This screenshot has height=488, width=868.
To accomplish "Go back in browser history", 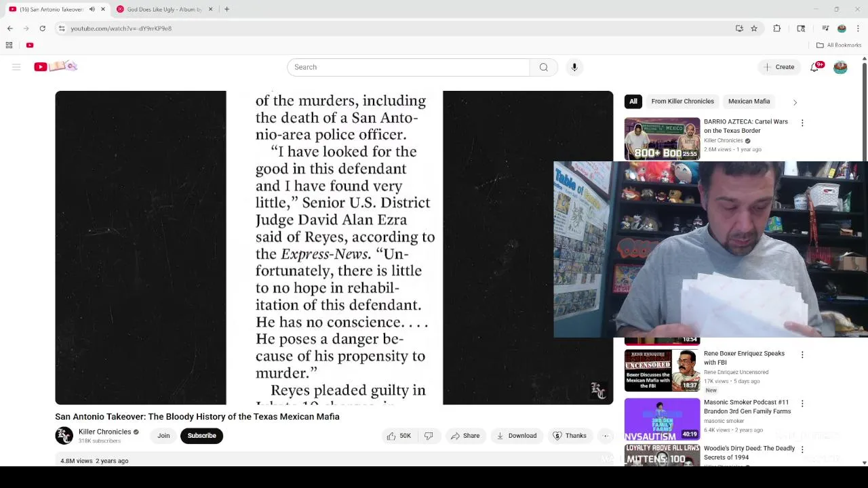I will pos(10,28).
